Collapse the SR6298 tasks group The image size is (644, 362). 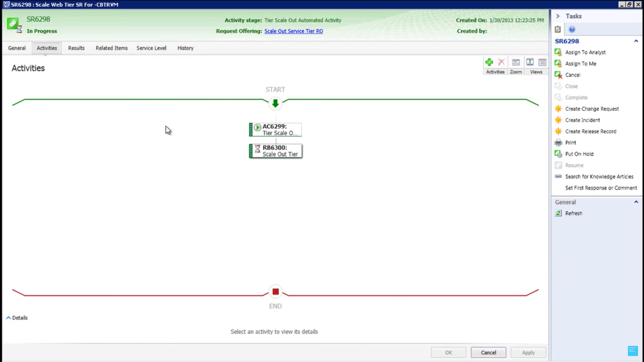[636, 41]
